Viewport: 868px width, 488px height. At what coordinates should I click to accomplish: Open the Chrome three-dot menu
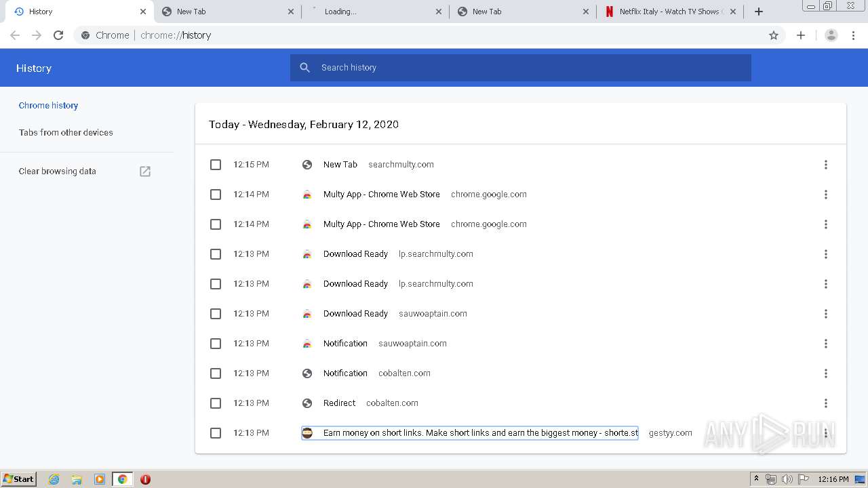853,35
